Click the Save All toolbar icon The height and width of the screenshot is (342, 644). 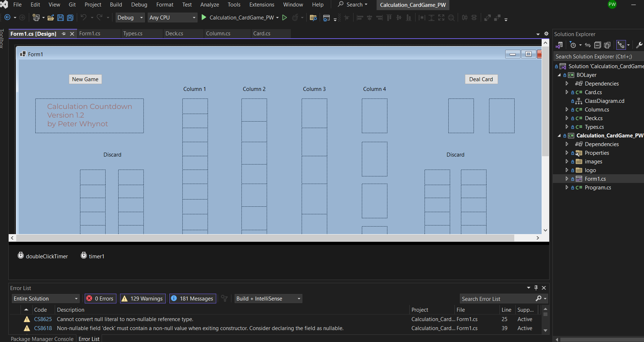pos(70,18)
